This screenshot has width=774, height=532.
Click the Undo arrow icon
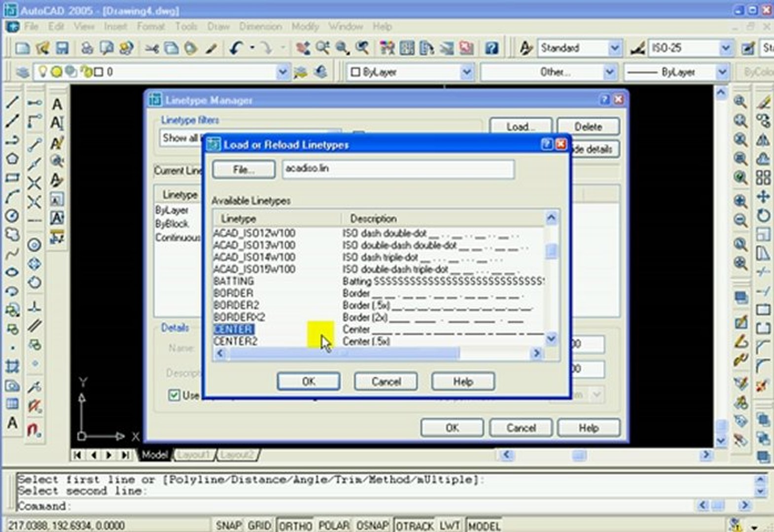[237, 48]
